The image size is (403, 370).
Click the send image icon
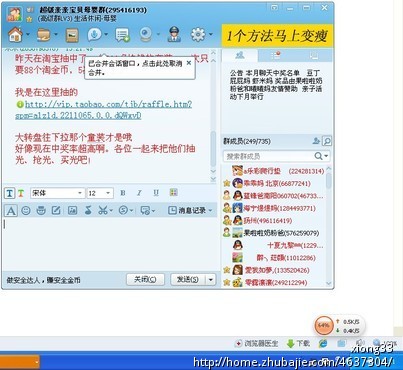coord(72,210)
